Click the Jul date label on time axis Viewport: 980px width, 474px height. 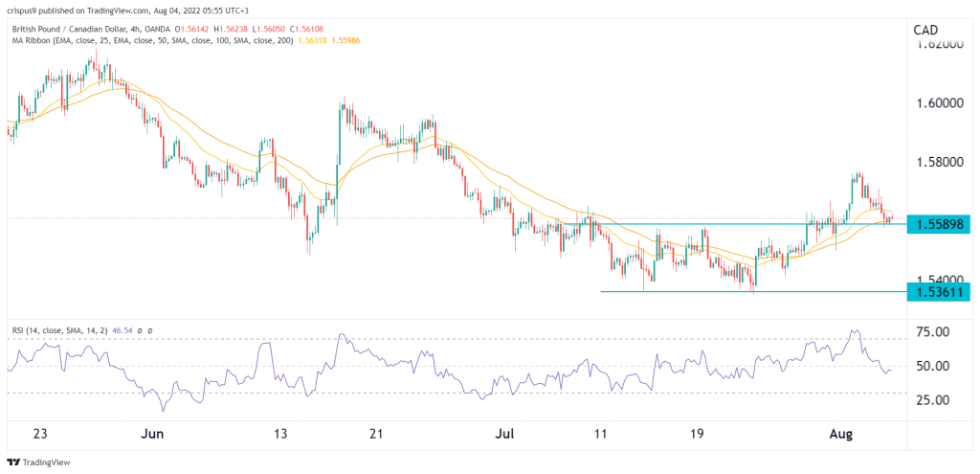[502, 434]
